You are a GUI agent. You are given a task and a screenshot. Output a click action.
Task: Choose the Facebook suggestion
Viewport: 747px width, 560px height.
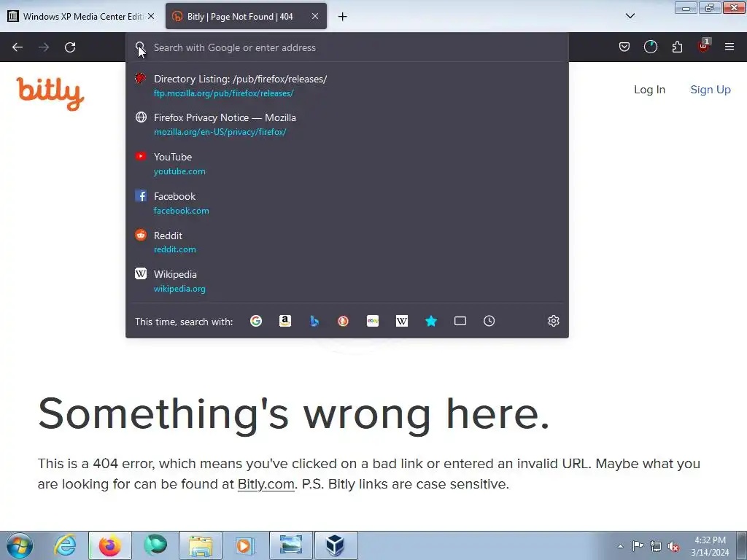click(347, 203)
